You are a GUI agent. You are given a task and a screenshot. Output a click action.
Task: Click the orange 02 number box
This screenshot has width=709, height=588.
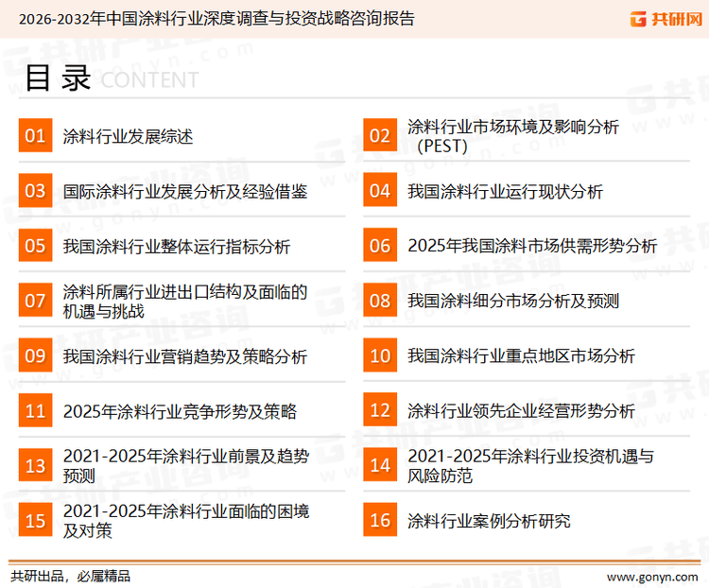click(x=380, y=135)
